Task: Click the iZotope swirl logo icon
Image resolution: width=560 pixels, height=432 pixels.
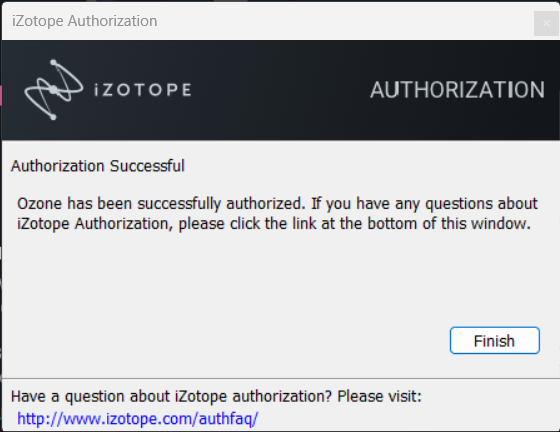Action: tap(54, 90)
